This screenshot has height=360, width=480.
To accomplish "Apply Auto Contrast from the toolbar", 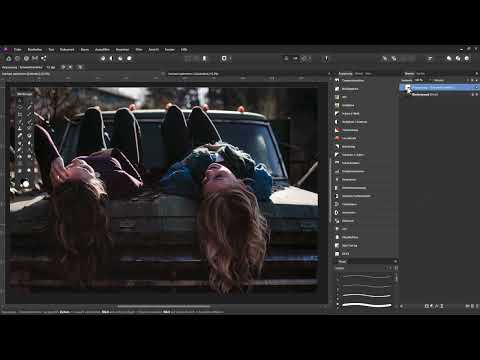I will 112,58.
